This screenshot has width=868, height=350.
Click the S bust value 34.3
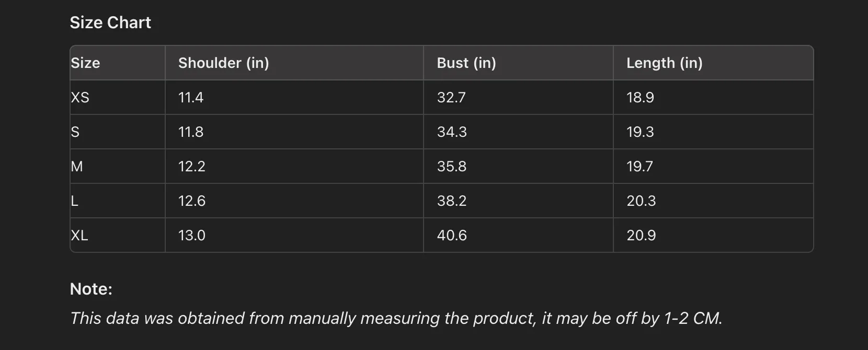point(452,132)
